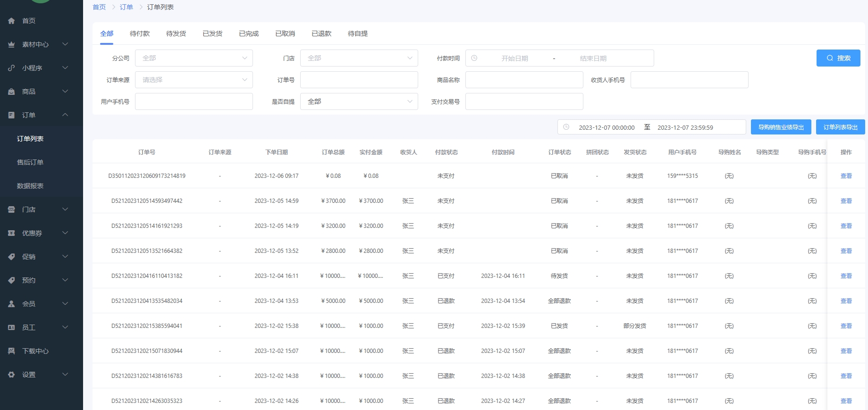This screenshot has height=410, width=868.
Task: Switch to the 待付款 tab
Action: click(140, 33)
